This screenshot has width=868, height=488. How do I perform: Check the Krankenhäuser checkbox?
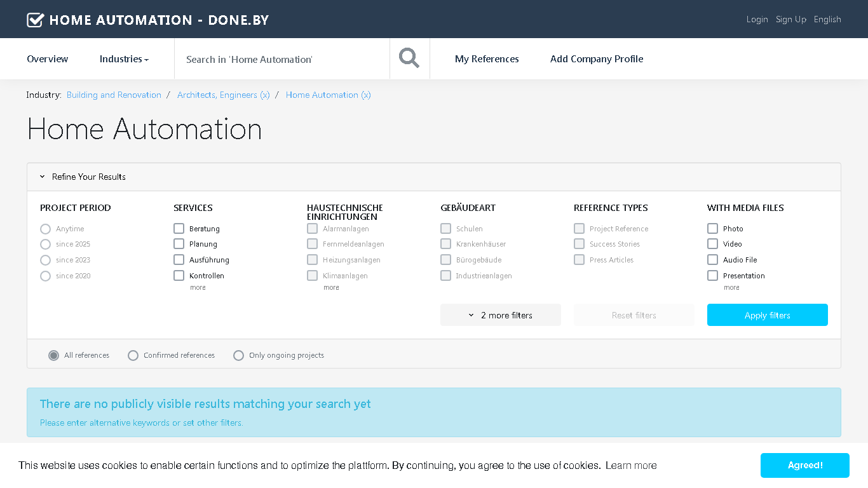[445, 243]
